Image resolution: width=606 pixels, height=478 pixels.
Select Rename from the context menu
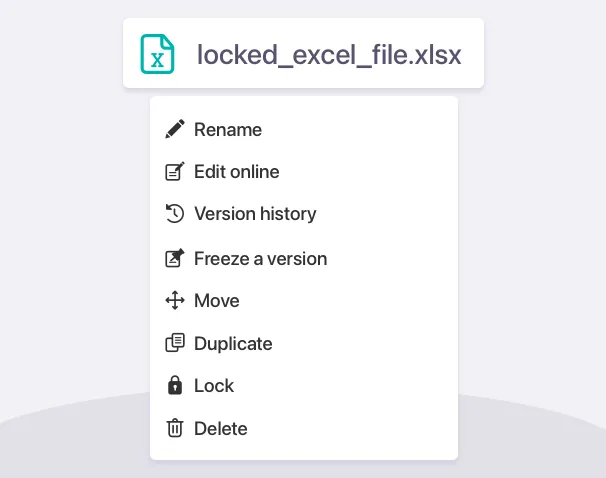coord(228,129)
